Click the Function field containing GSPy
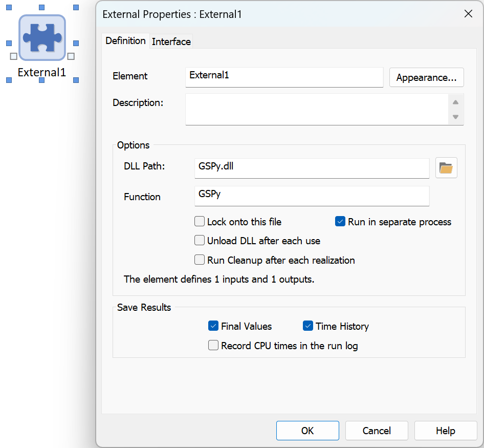The width and height of the screenshot is (484, 448). [x=311, y=196]
